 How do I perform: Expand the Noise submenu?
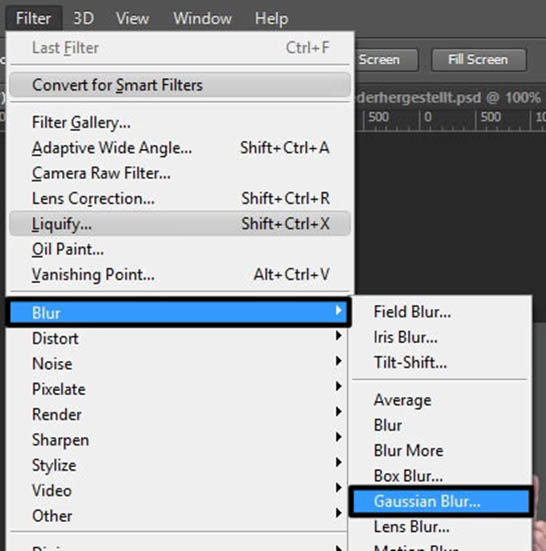point(178,364)
